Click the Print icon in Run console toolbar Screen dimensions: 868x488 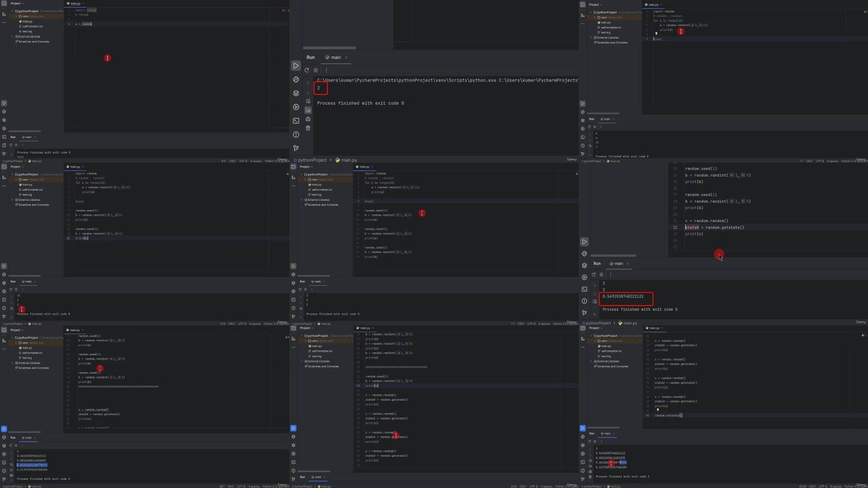(x=308, y=119)
